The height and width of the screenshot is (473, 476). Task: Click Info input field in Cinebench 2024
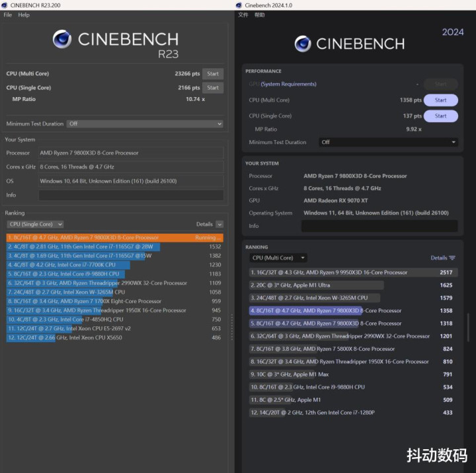(x=379, y=226)
